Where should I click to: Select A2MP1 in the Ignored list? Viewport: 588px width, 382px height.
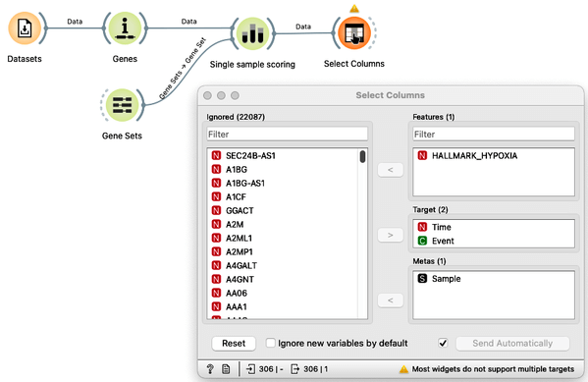pyautogui.click(x=283, y=251)
